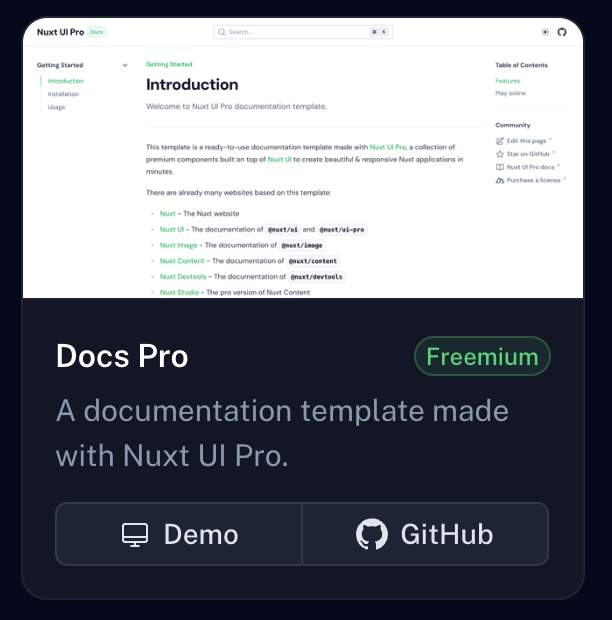Collapse the Getting Started sidebar chevron
The height and width of the screenshot is (620, 612).
125,65
